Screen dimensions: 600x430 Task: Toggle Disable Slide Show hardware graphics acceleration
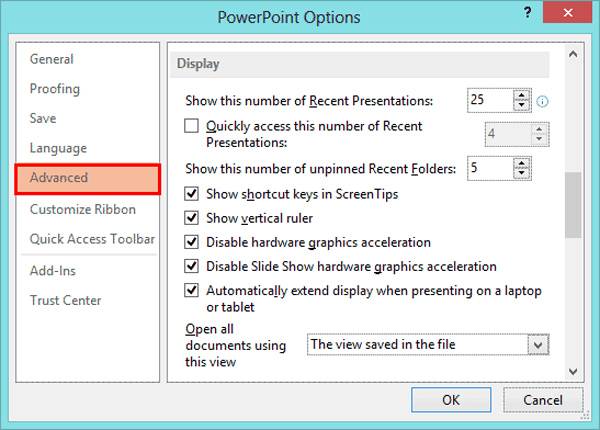193,267
